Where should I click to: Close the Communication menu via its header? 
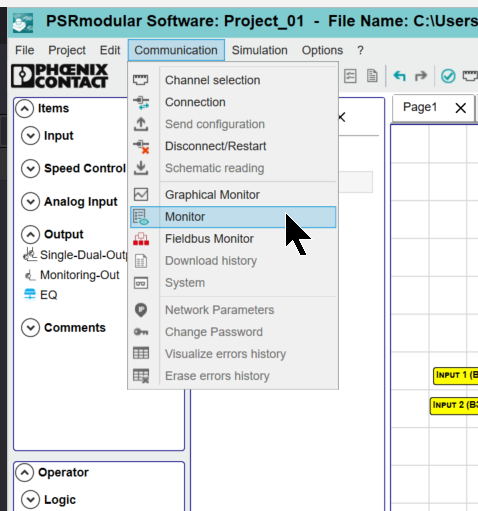176,50
